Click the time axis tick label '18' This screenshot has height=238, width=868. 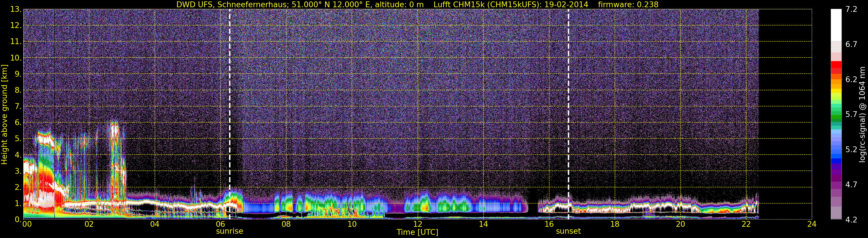pos(614,224)
